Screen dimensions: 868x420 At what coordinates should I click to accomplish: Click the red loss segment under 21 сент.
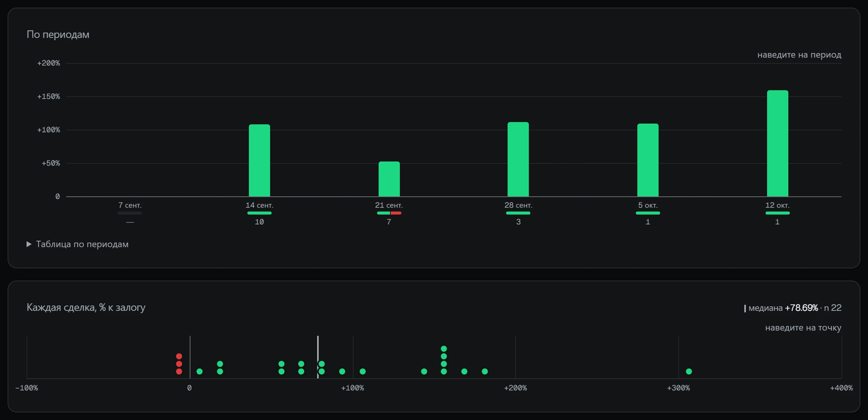(396, 213)
